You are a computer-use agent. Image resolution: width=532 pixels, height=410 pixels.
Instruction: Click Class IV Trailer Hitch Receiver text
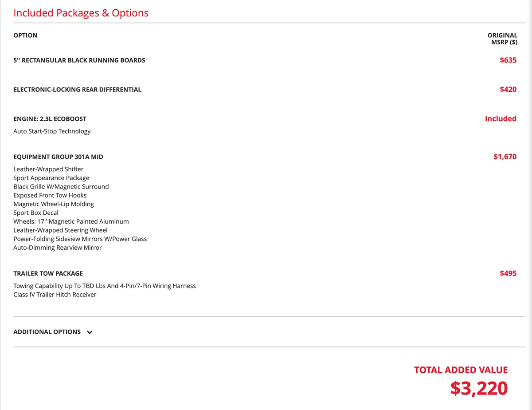(x=55, y=295)
